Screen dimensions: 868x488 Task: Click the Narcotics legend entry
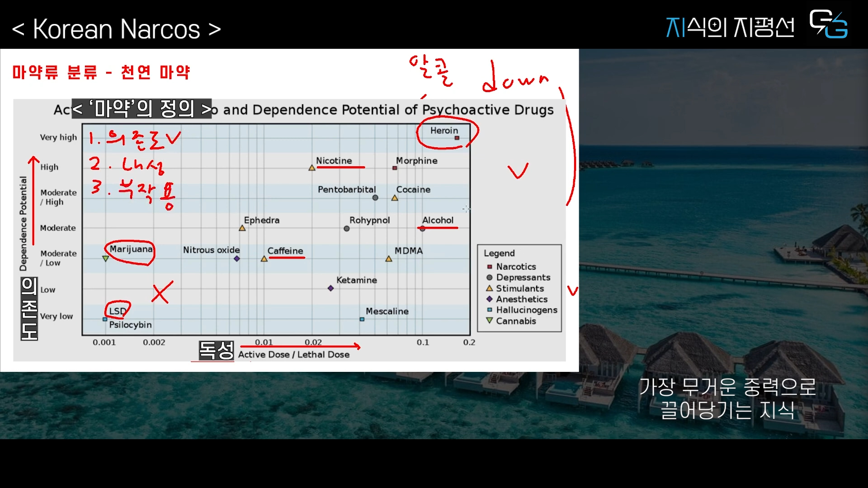point(515,267)
